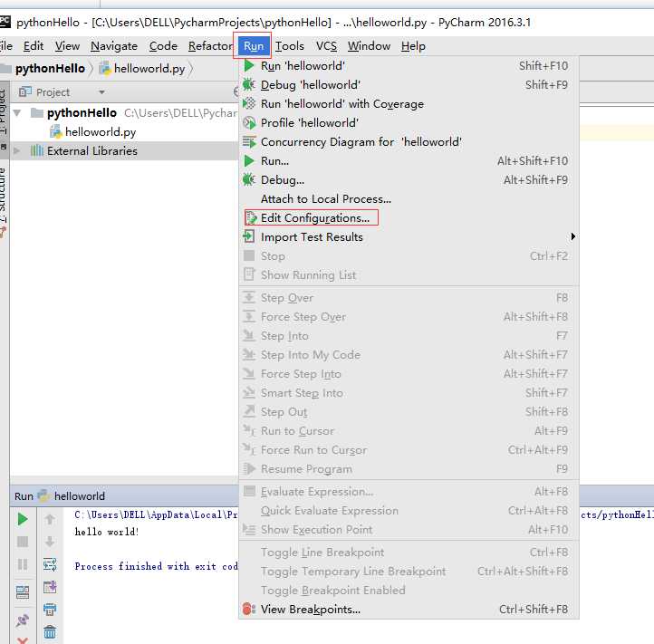Click the interpreter path line in console
The height and width of the screenshot is (644, 654).
[156, 514]
